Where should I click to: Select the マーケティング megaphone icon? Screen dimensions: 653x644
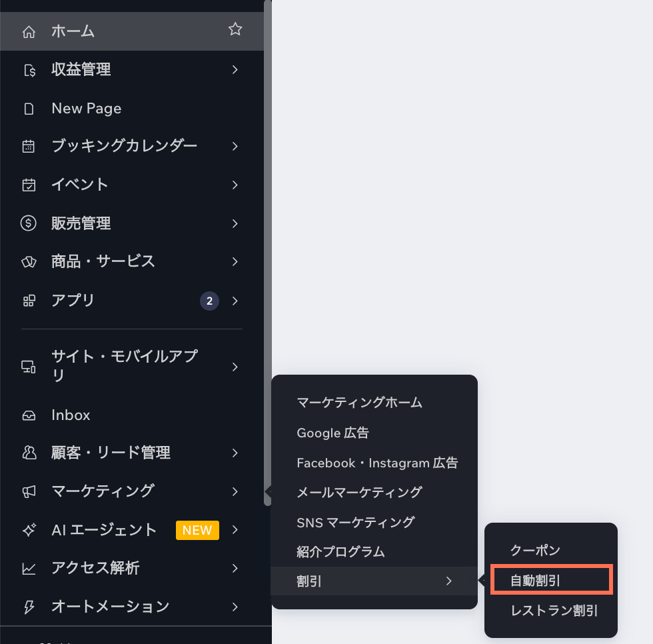click(29, 491)
